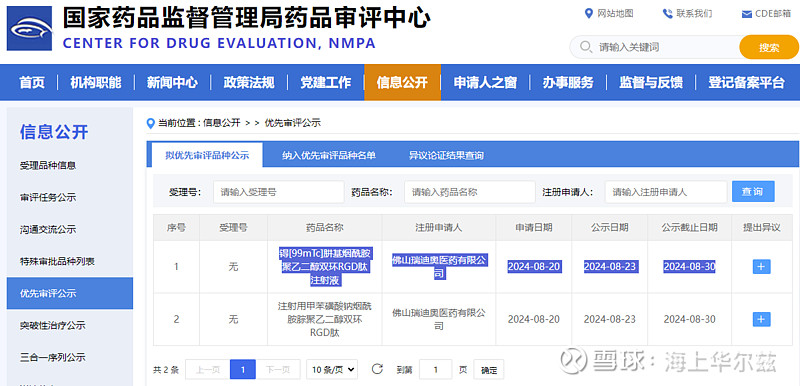Screen dimensions: 800x386
Task: Click the refresh icon in pagination
Action: (378, 369)
